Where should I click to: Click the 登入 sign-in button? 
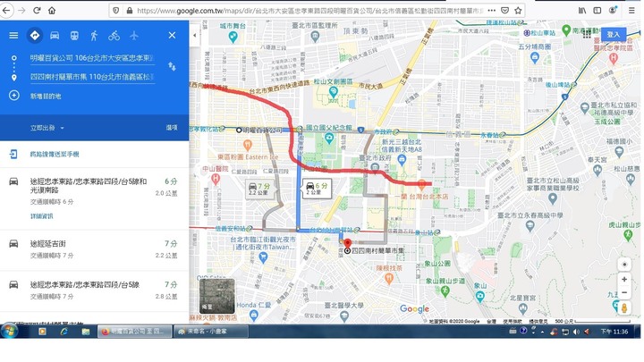point(614,35)
